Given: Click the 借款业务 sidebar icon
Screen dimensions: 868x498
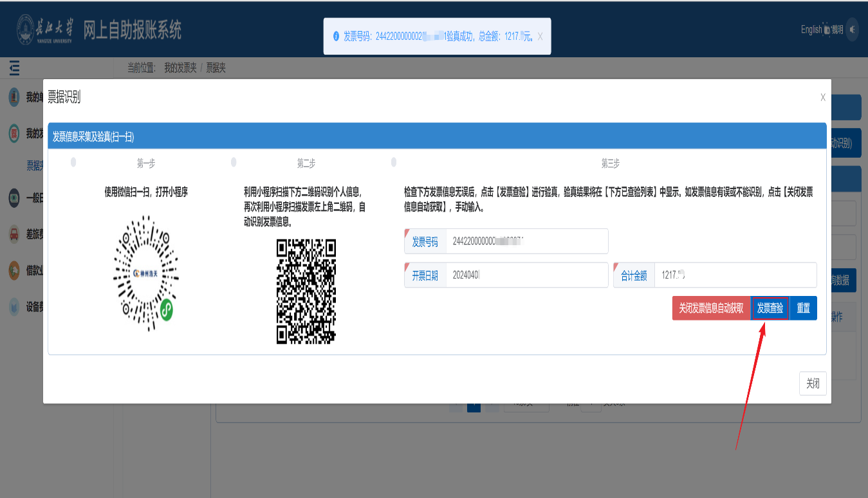Looking at the screenshot, I should (14, 271).
